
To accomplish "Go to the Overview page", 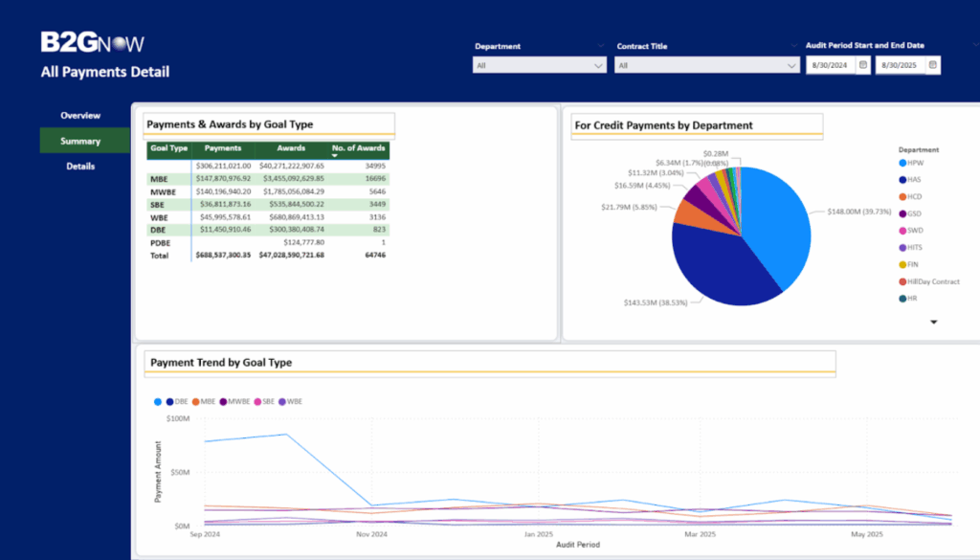I will [x=80, y=116].
